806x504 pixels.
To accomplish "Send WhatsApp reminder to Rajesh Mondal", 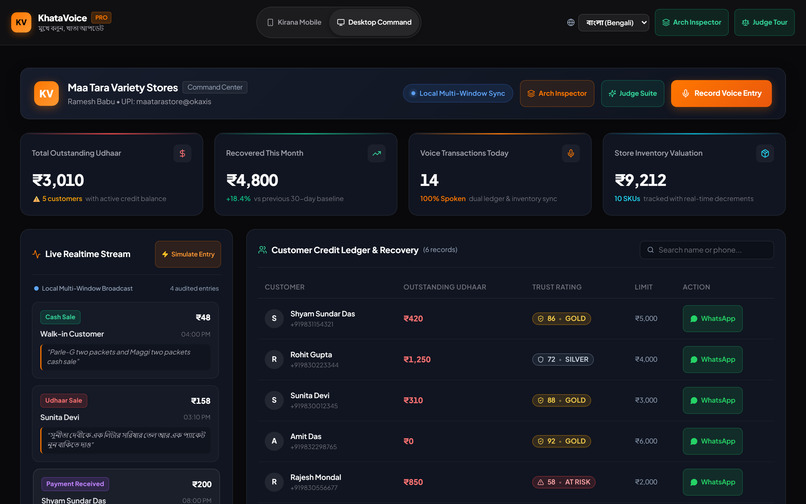I will click(712, 482).
